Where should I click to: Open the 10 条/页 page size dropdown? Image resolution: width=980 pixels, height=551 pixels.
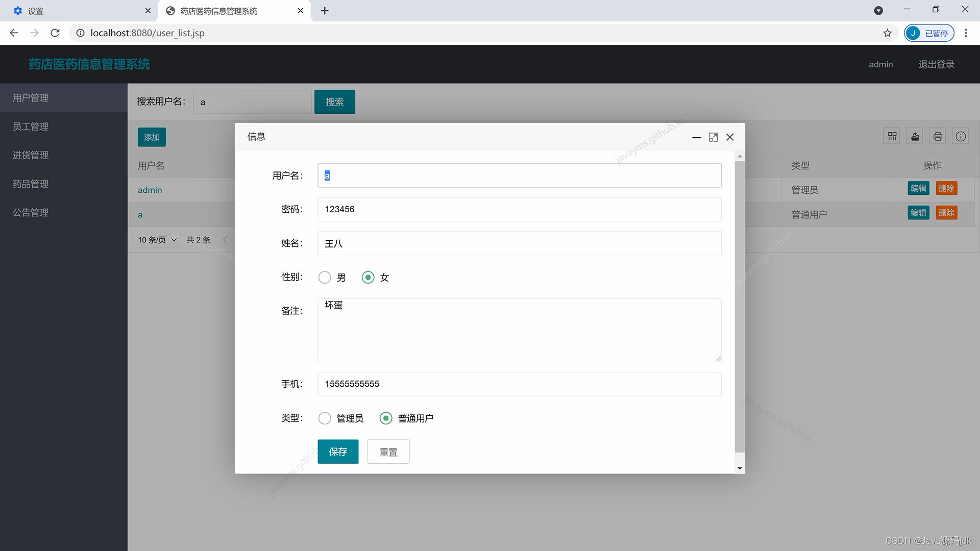coord(156,239)
